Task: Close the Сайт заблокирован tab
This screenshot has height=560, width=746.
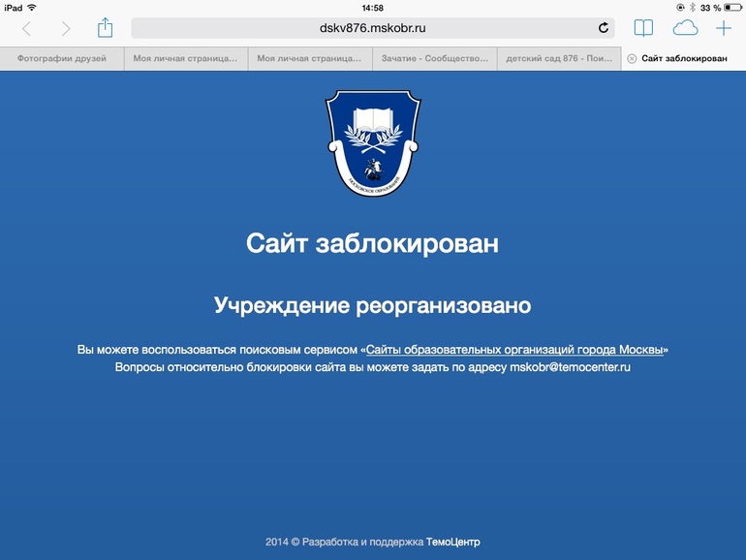Action: click(632, 58)
